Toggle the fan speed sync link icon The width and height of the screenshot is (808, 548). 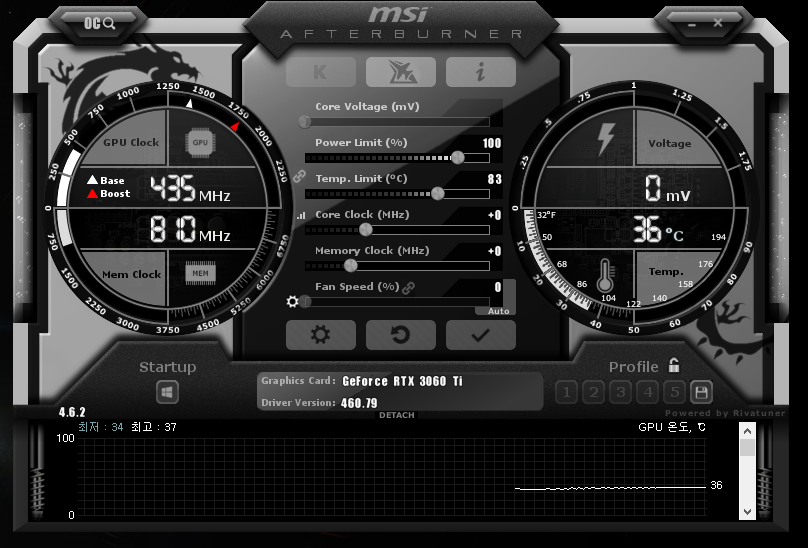[409, 288]
